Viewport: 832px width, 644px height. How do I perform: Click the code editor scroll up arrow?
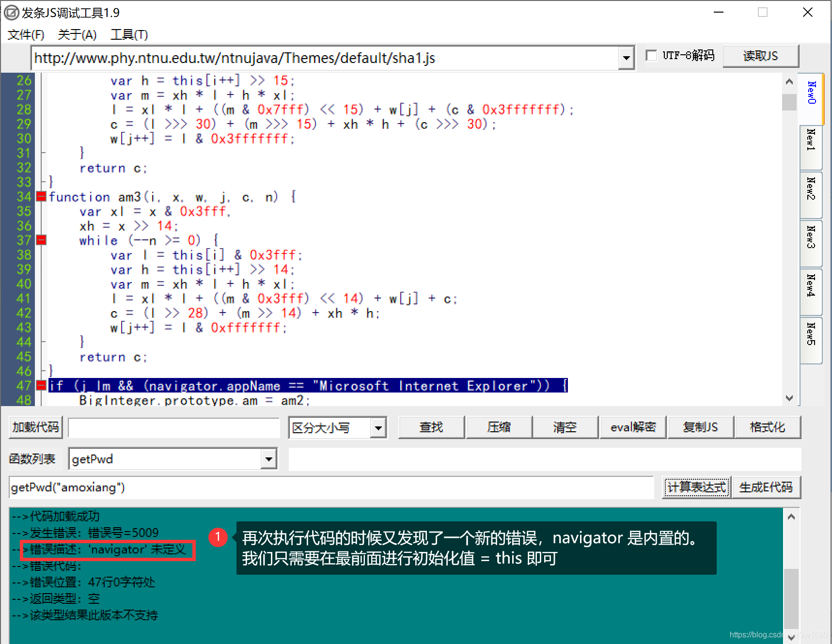(789, 81)
